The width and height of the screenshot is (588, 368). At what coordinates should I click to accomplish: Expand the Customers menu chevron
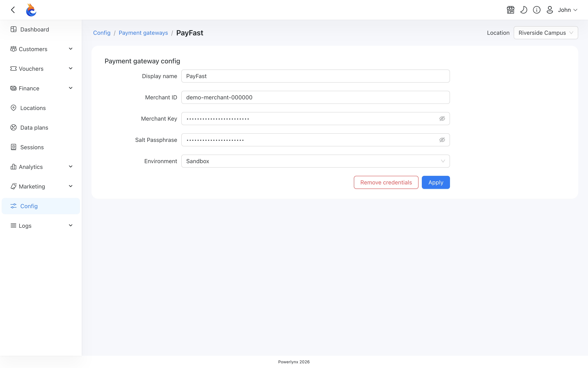(x=71, y=49)
